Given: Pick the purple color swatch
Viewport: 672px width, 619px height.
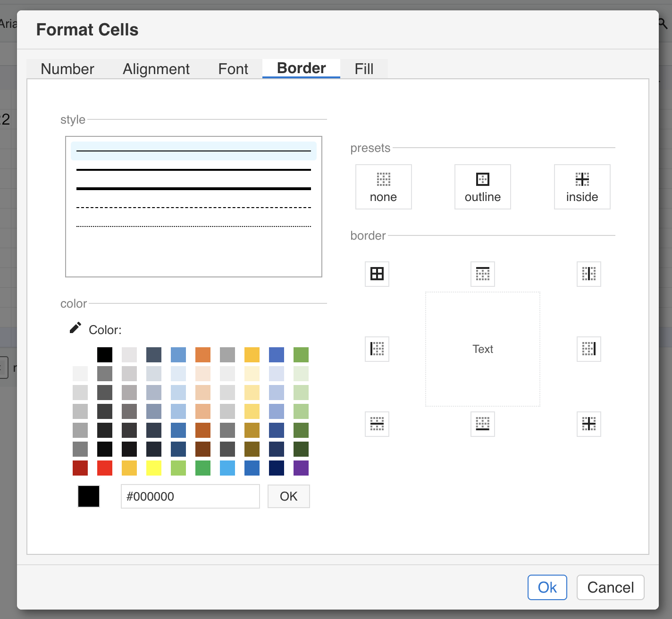Looking at the screenshot, I should click(301, 468).
